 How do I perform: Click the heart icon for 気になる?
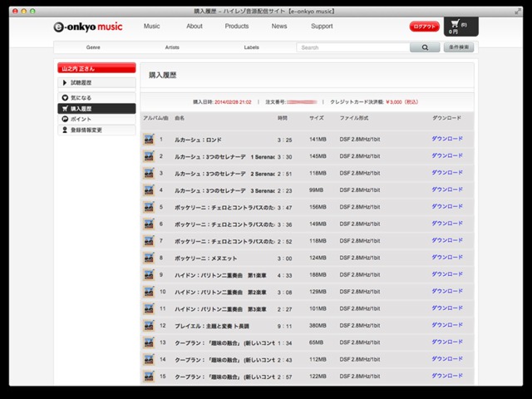point(65,98)
